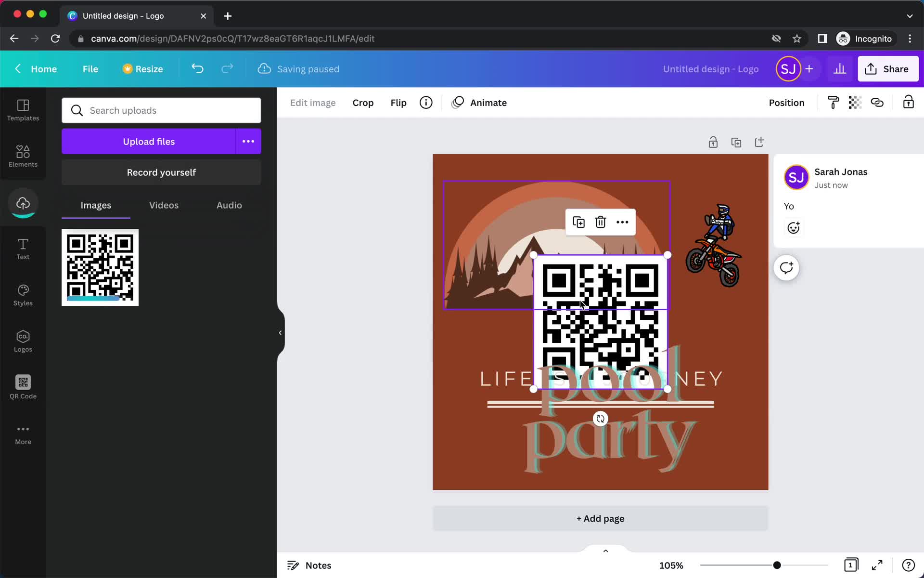The height and width of the screenshot is (578, 924).
Task: Open the Logos panel in sidebar
Action: tap(23, 340)
